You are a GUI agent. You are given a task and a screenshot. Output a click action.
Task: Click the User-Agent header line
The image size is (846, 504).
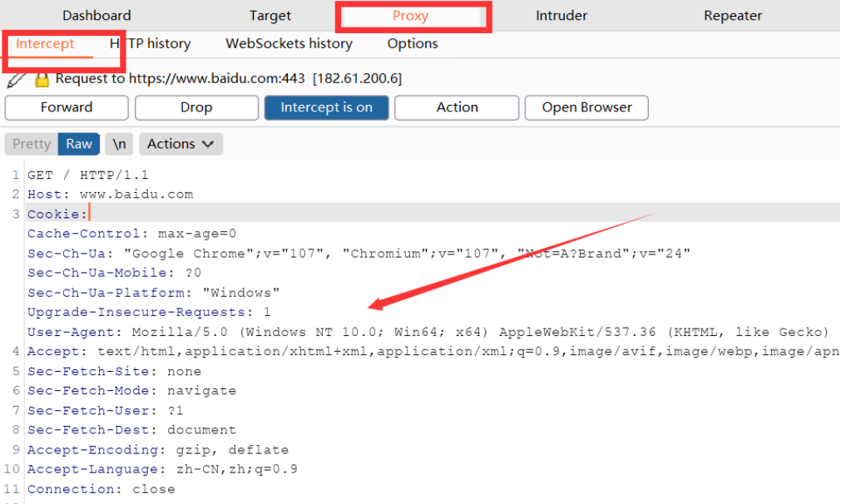click(428, 332)
